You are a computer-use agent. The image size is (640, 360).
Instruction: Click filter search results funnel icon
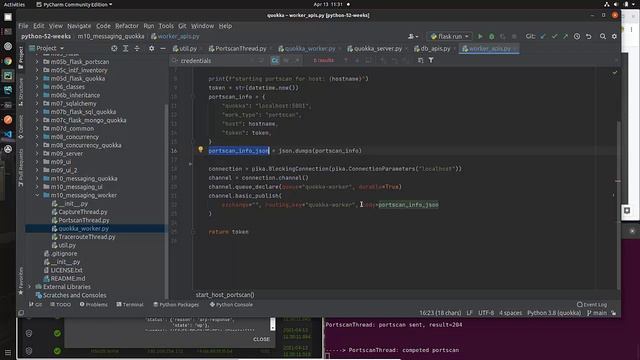(x=431, y=60)
